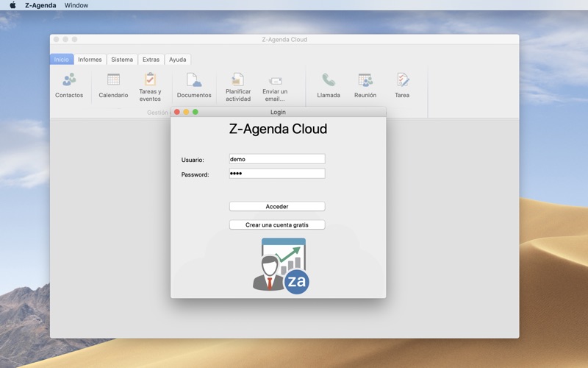
Task: Click Planificar actividad icon
Action: (x=237, y=79)
